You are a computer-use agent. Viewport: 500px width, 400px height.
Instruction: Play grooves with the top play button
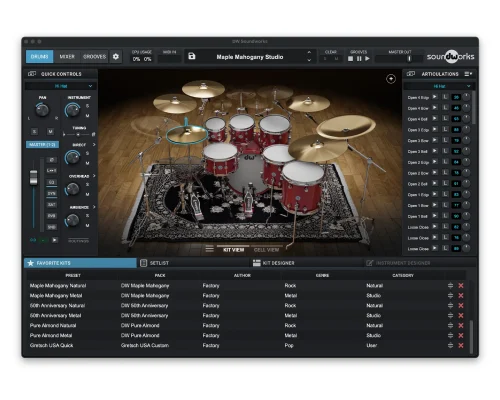pos(367,59)
